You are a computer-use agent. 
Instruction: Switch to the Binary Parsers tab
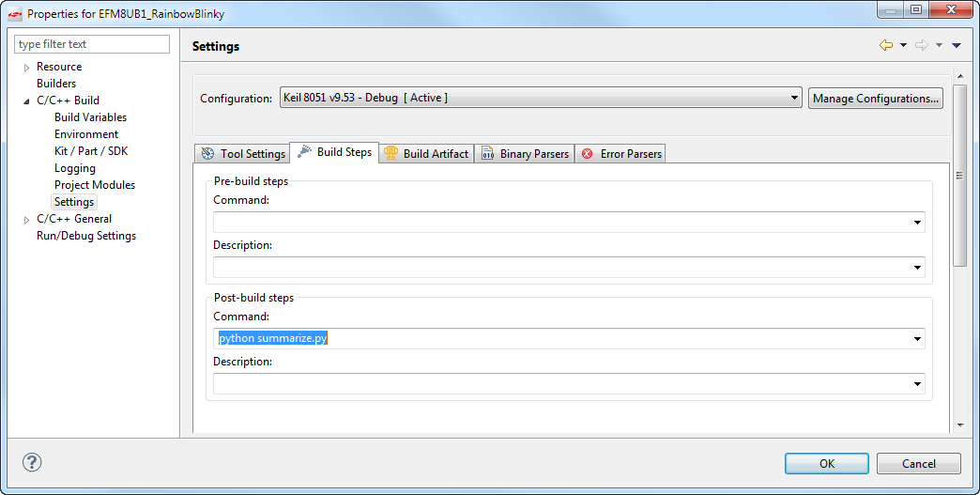(525, 154)
